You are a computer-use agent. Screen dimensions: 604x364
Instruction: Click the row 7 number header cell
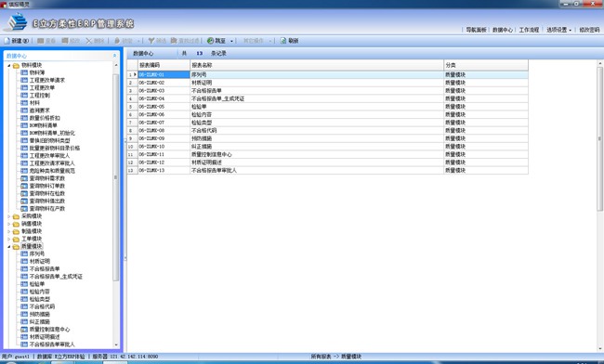pos(132,123)
